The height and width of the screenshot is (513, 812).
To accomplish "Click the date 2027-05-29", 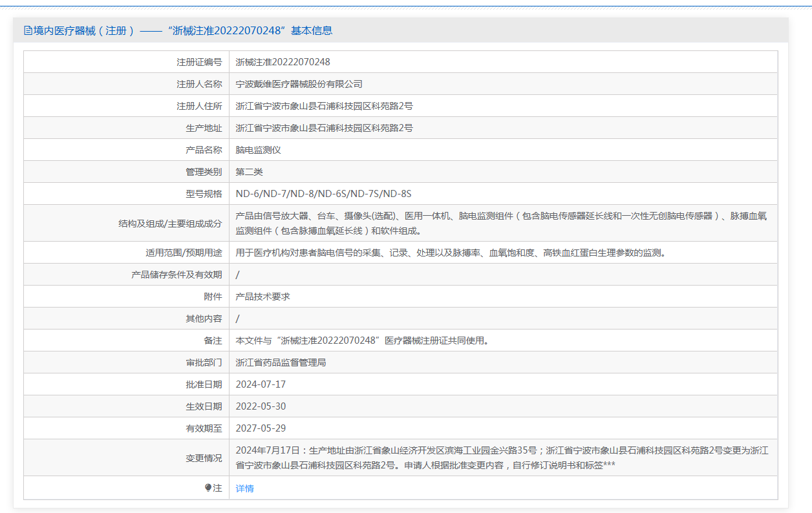I will 261,428.
